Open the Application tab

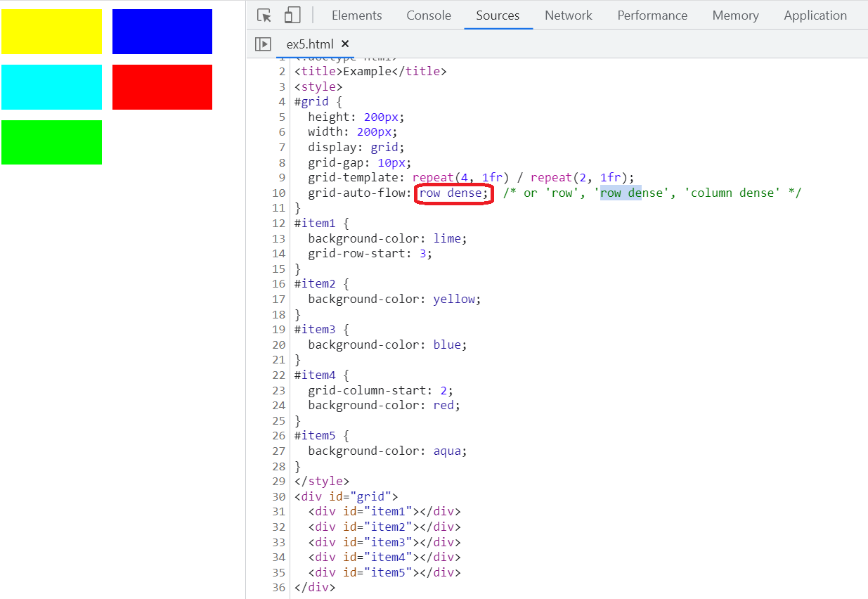[815, 15]
